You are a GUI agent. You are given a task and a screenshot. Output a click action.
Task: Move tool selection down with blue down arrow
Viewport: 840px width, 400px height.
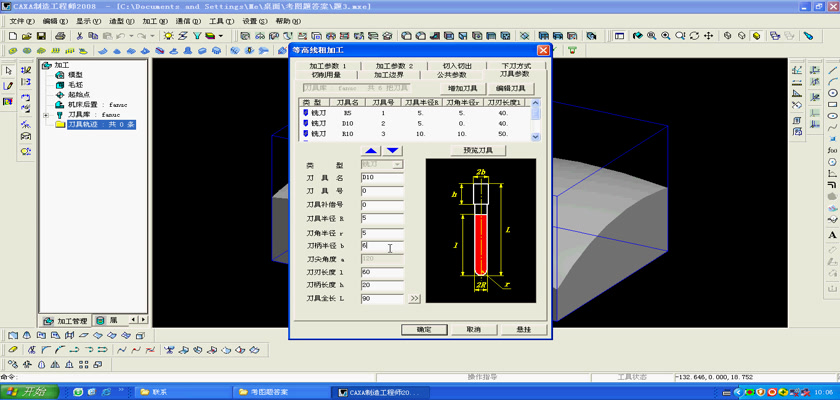[393, 150]
